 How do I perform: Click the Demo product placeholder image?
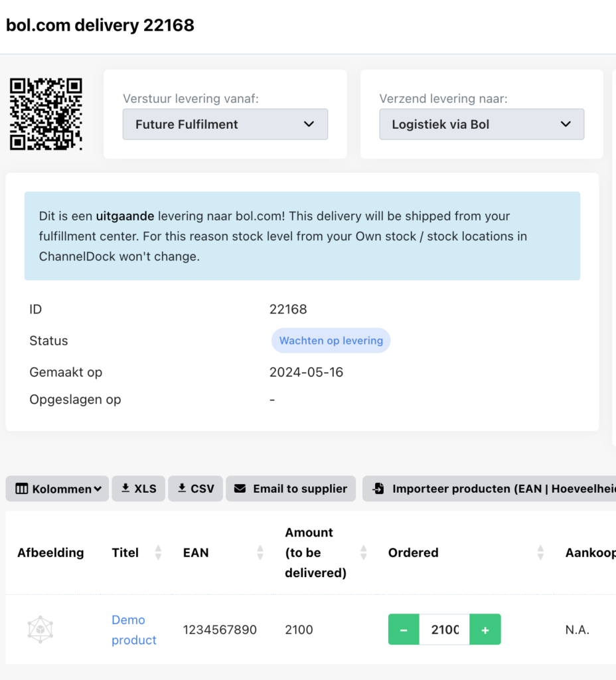pyautogui.click(x=40, y=630)
